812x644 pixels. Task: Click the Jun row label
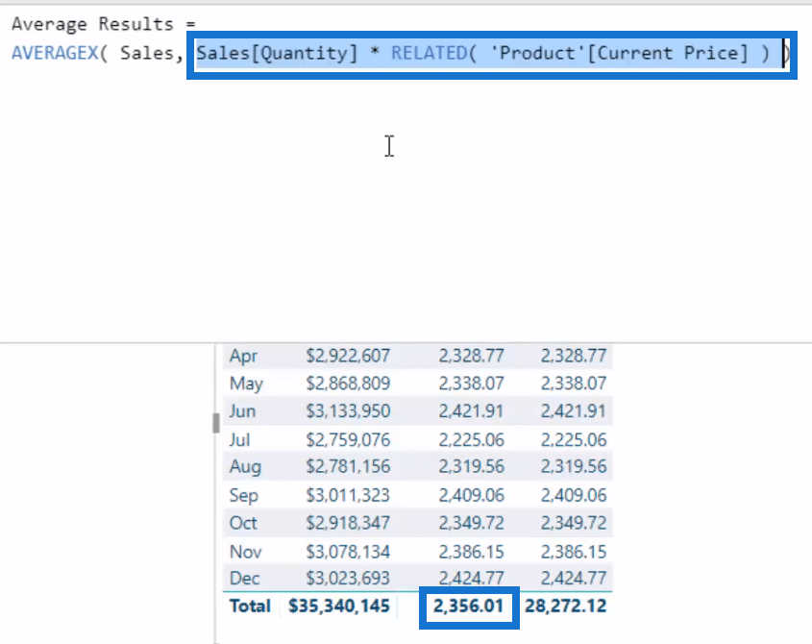[242, 411]
